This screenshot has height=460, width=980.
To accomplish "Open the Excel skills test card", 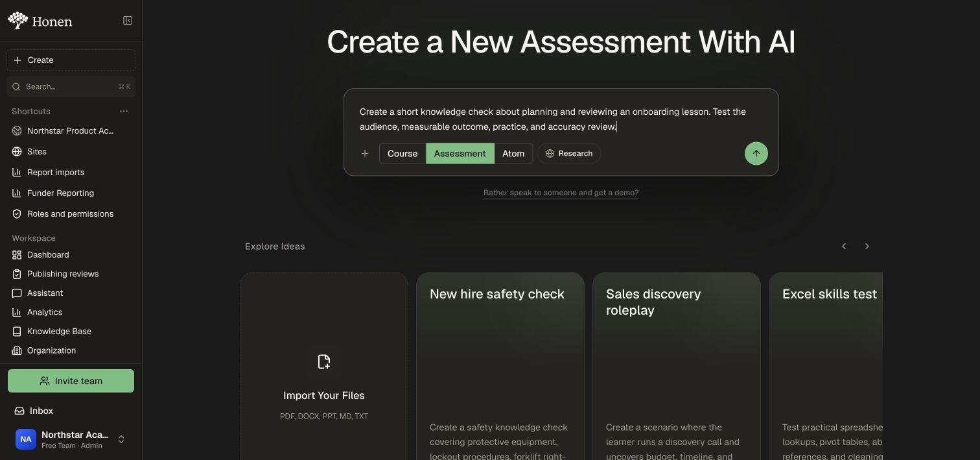I will click(826, 367).
